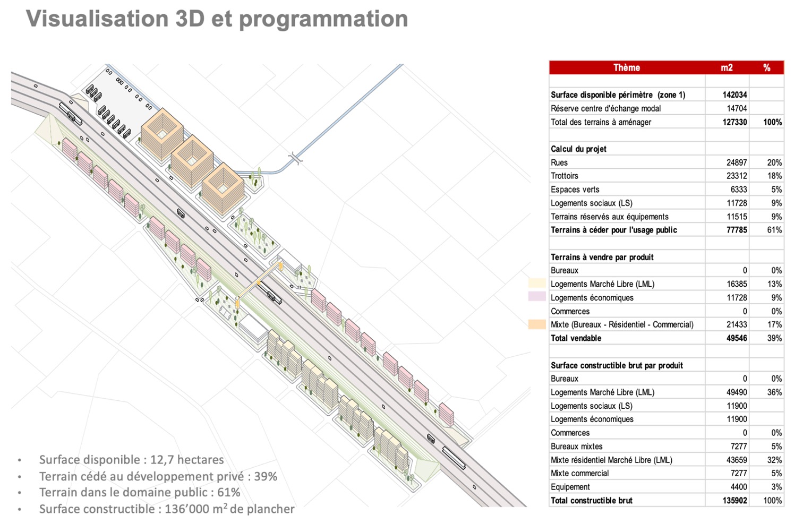Click the 'Total vendable' row label
803x532 pixels.
coord(576,338)
